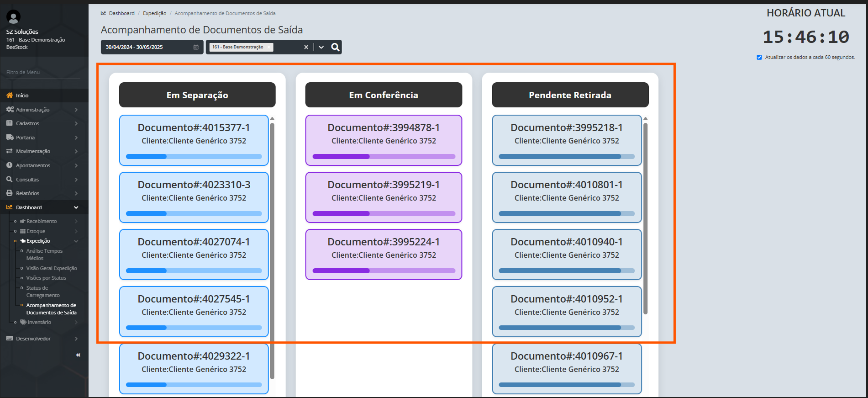Click the search magnifier icon
Viewport: 868px width, 398px height.
(x=335, y=47)
